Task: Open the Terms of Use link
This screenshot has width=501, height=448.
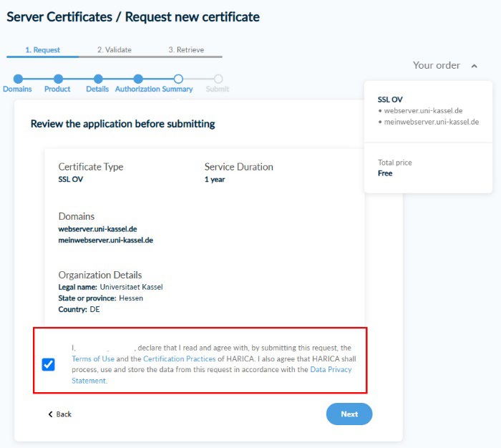Action: pyautogui.click(x=93, y=359)
